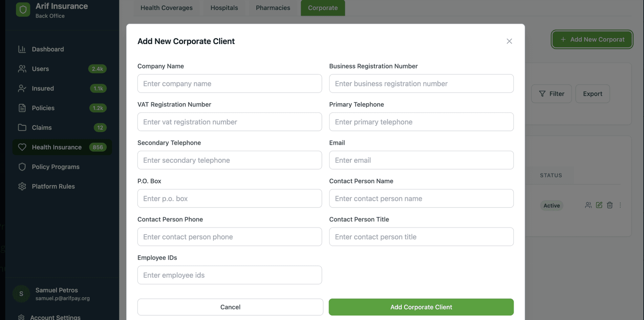Open Platform Rules gear icon
This screenshot has height=320, width=644.
point(22,186)
